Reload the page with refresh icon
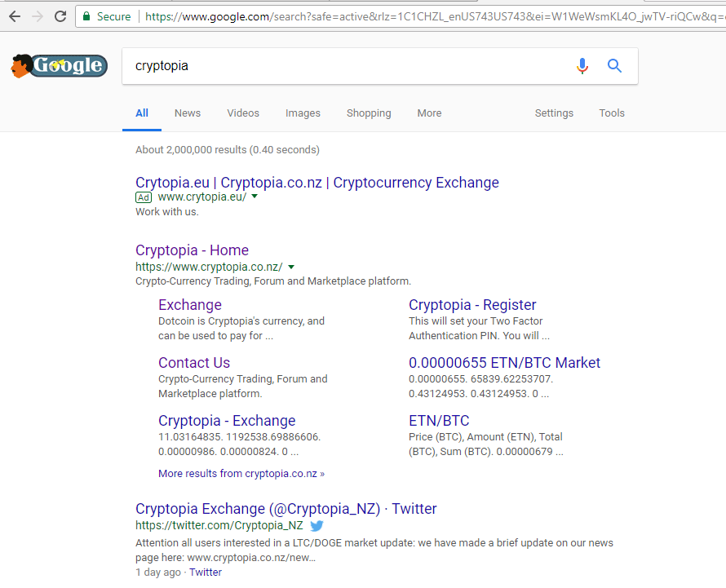 click(60, 16)
